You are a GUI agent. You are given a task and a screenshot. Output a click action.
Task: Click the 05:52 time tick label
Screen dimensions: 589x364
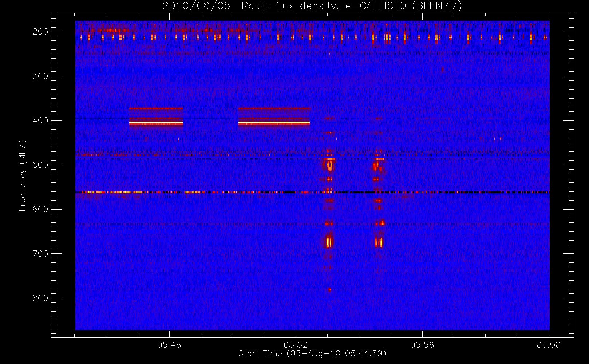point(296,345)
